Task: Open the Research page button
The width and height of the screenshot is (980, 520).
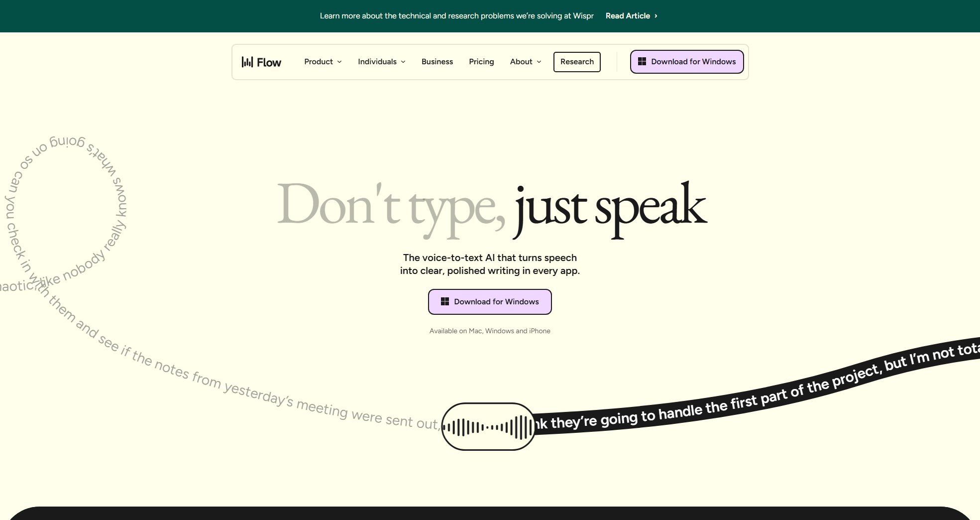Action: coord(577,62)
